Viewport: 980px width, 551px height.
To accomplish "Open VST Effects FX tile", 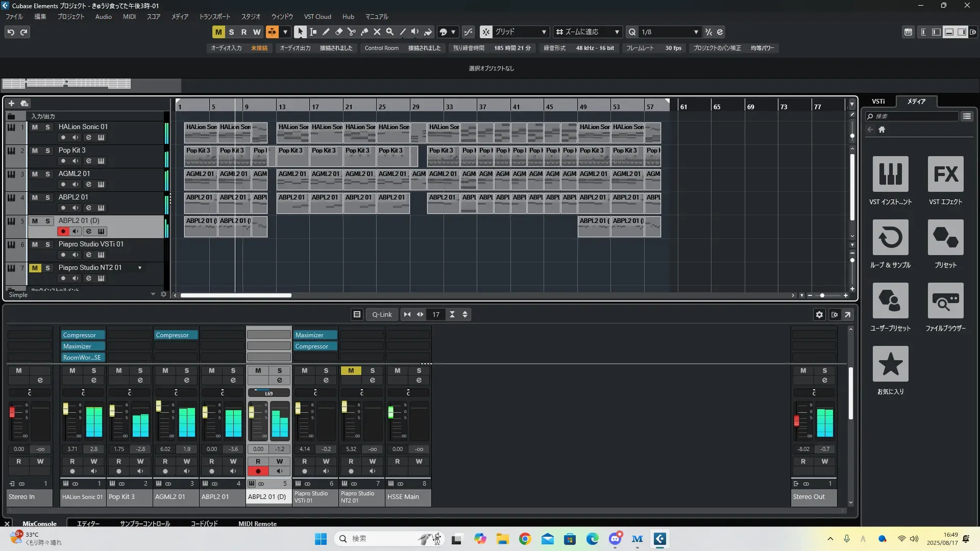I will [x=945, y=174].
